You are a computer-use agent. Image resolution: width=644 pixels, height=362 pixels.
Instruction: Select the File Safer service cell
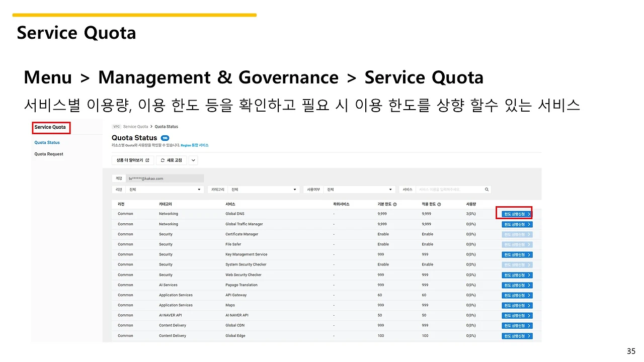pos(233,244)
